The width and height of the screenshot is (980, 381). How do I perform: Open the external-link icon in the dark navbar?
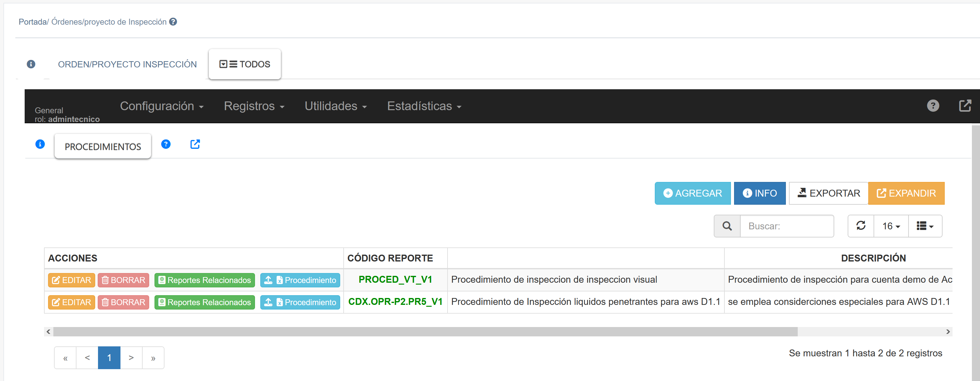coord(965,106)
